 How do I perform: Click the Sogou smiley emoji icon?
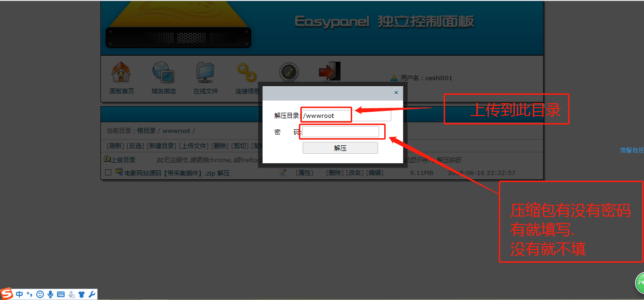pos(40,294)
